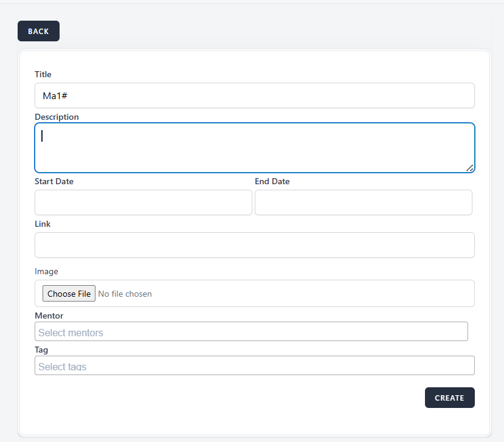Click the Link label
The height and width of the screenshot is (442, 504).
[43, 224]
